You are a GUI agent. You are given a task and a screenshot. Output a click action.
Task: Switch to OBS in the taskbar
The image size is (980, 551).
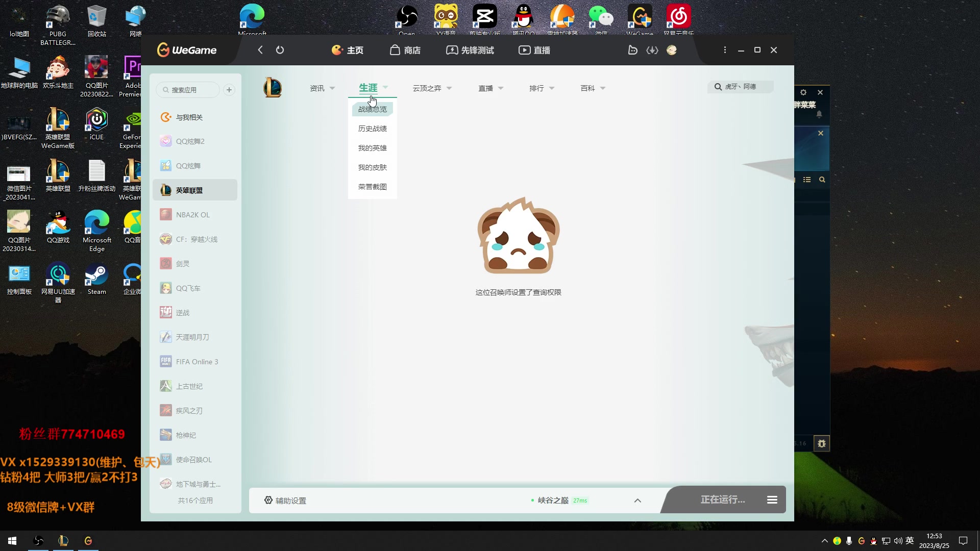tap(38, 541)
